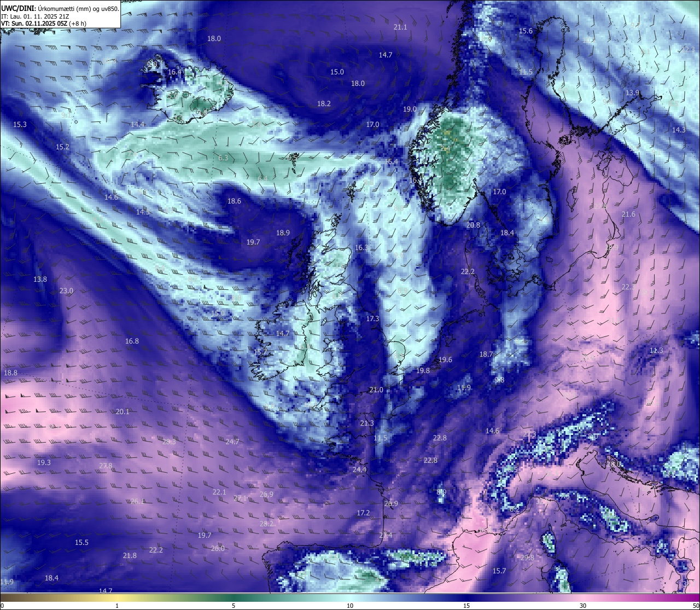This screenshot has height=610, width=700.
Task: Click the 19.3 value label
Action: coord(44,462)
